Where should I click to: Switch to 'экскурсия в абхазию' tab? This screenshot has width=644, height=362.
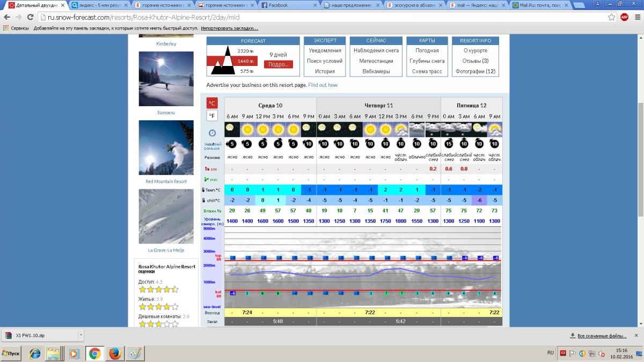coord(414,5)
